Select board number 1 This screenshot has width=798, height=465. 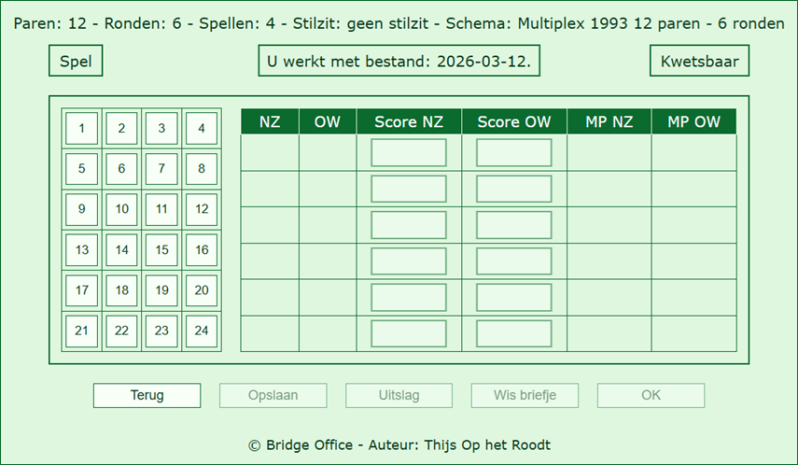pyautogui.click(x=82, y=128)
